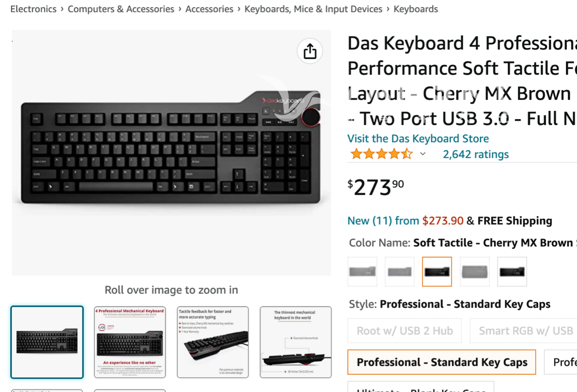The width and height of the screenshot is (577, 392).
Task: Go to Electronics breadcrumb category
Action: (x=33, y=9)
